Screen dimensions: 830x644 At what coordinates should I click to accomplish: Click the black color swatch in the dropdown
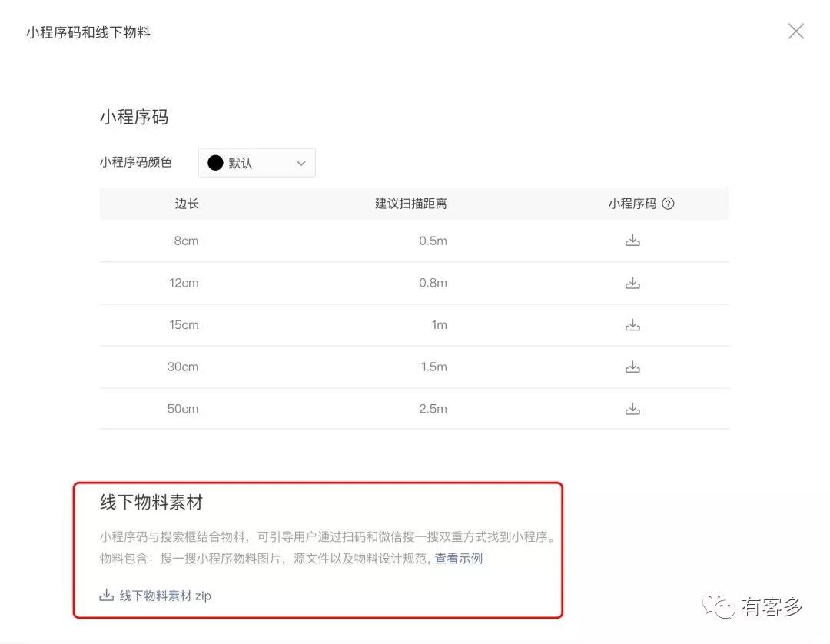coord(215,163)
